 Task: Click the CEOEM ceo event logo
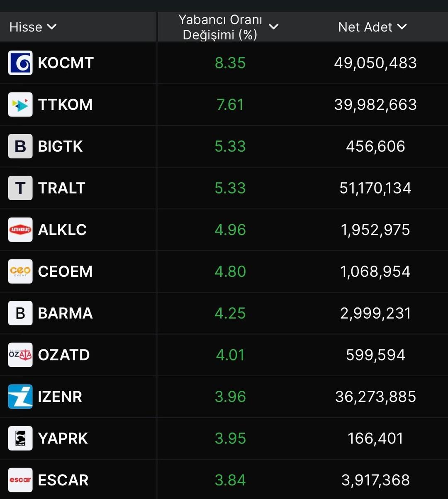pyautogui.click(x=20, y=271)
